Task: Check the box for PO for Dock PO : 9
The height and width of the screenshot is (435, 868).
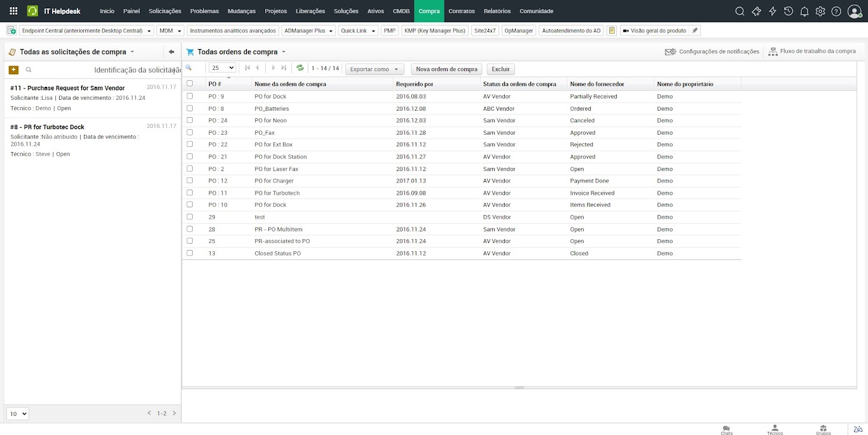Action: [189, 96]
